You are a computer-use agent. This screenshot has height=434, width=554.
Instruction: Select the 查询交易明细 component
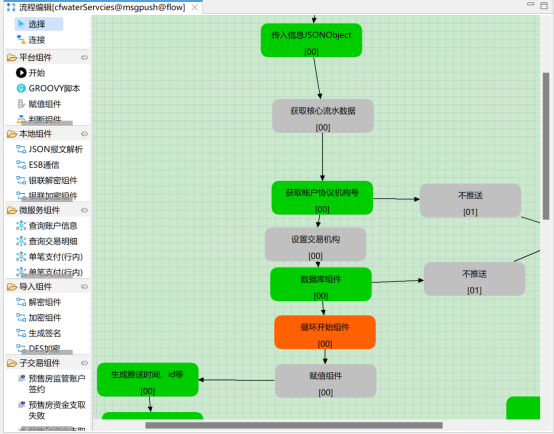47,241
